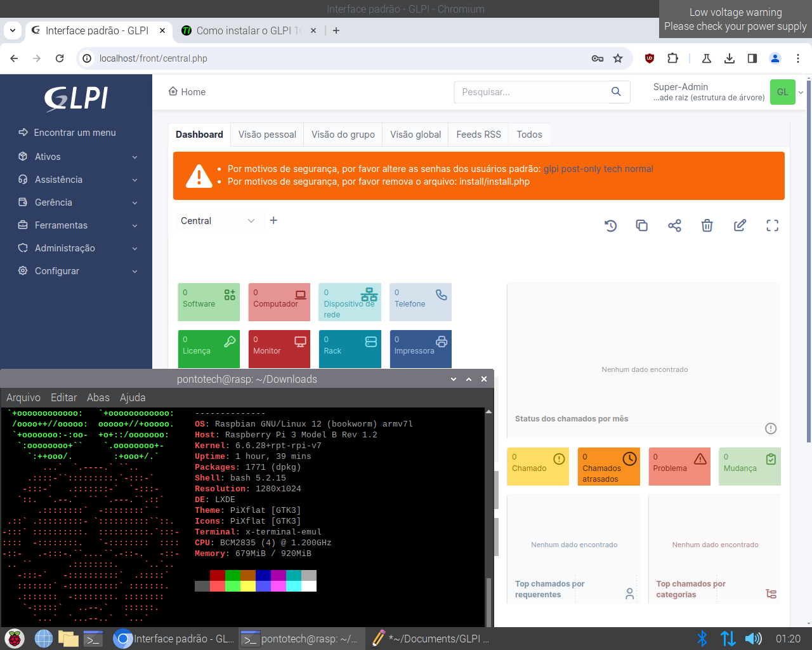Click the delete dashboard trash icon
Viewport: 812px width, 650px height.
(707, 225)
